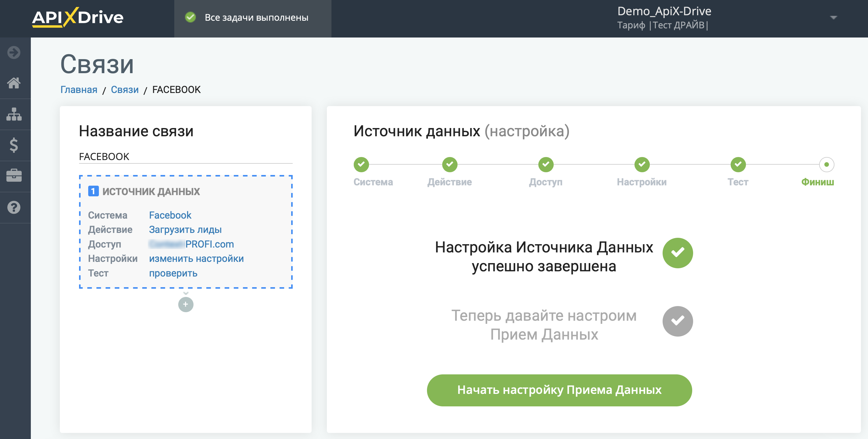Click the ИСТОЧНИК ДАННЫХ block header

coord(151,191)
